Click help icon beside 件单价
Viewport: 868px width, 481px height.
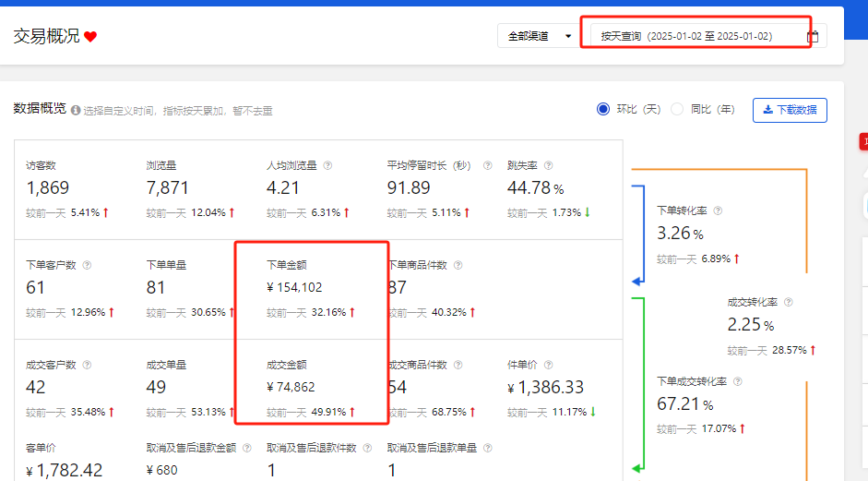[549, 365]
